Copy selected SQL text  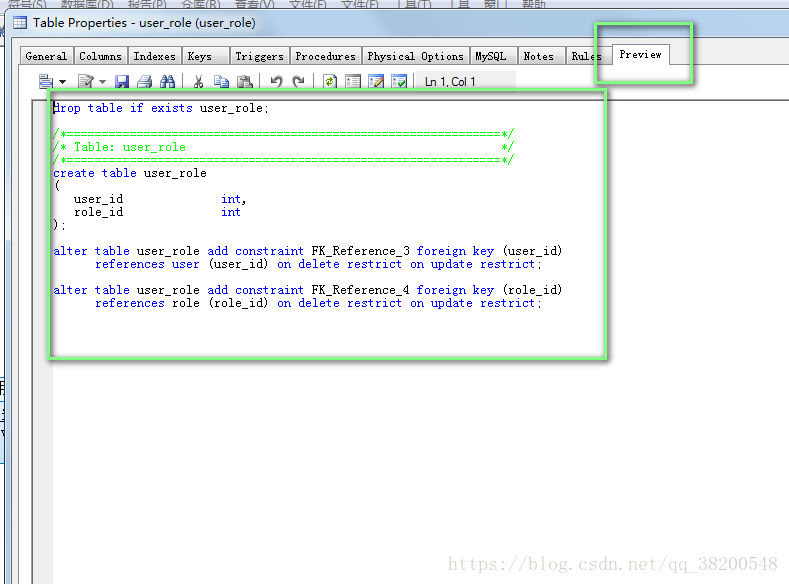pos(221,81)
